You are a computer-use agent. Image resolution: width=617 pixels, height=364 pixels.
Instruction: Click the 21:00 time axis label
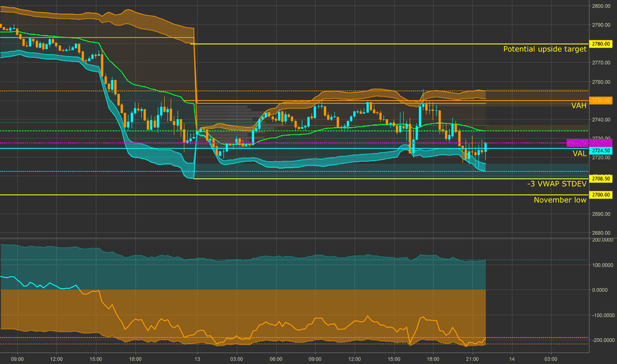(x=472, y=359)
